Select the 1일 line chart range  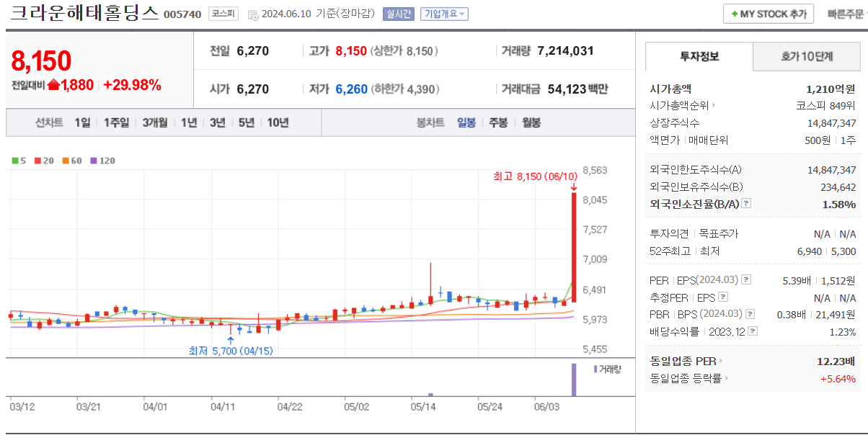pyautogui.click(x=82, y=122)
